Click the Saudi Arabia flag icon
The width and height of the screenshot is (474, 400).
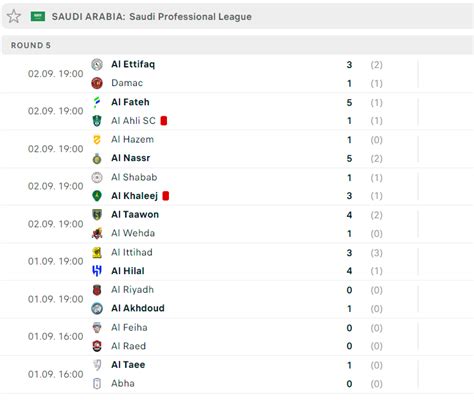[x=38, y=16]
